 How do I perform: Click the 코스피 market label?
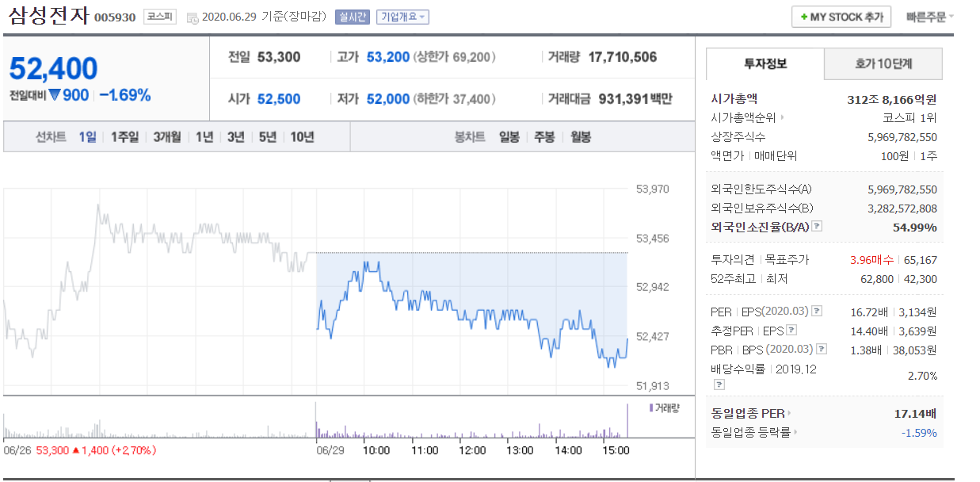point(160,17)
